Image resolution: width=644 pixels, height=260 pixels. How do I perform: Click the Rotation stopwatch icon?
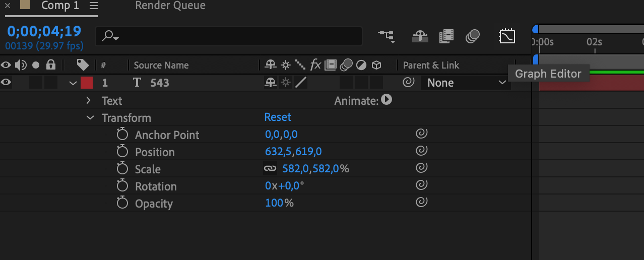(x=122, y=186)
